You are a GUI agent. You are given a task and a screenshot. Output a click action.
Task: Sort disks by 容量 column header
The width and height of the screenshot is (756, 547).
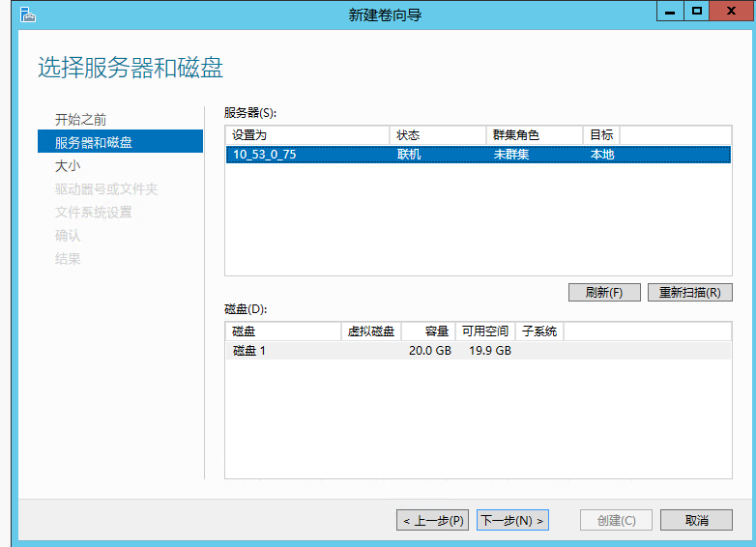click(428, 331)
